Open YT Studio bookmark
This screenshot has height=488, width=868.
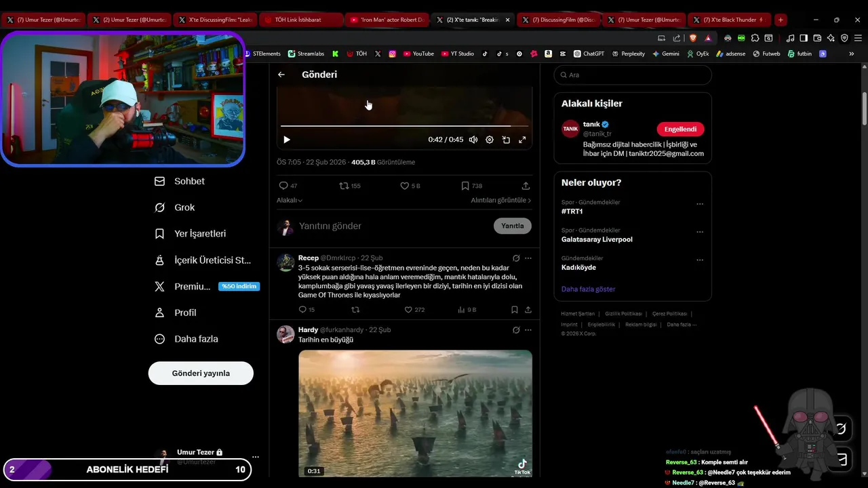point(458,54)
